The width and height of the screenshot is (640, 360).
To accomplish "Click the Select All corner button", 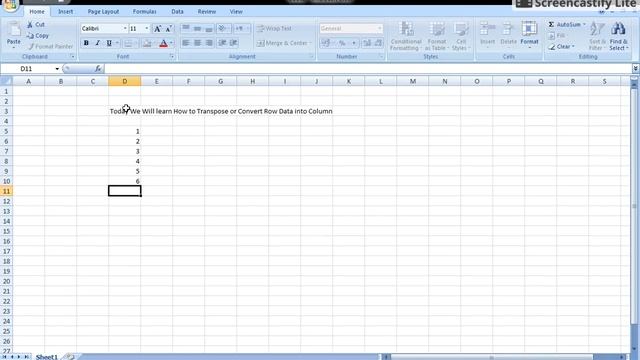I will 6,81.
